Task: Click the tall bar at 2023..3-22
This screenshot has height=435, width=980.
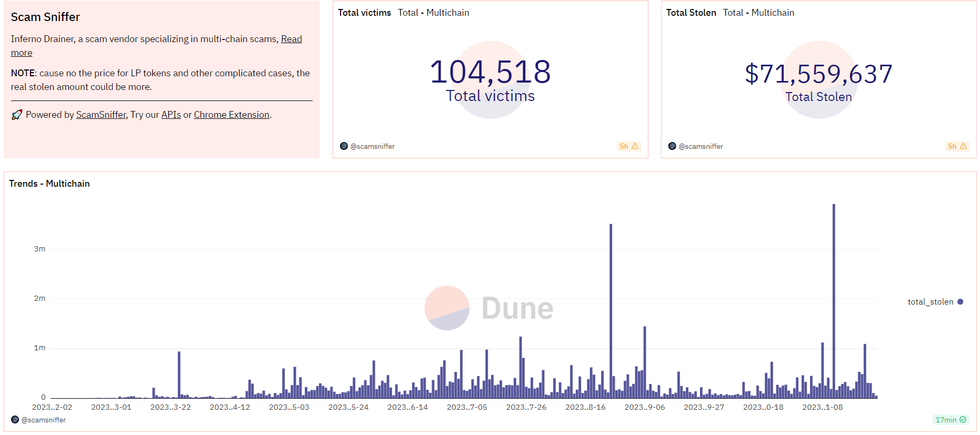Action: 179,375
